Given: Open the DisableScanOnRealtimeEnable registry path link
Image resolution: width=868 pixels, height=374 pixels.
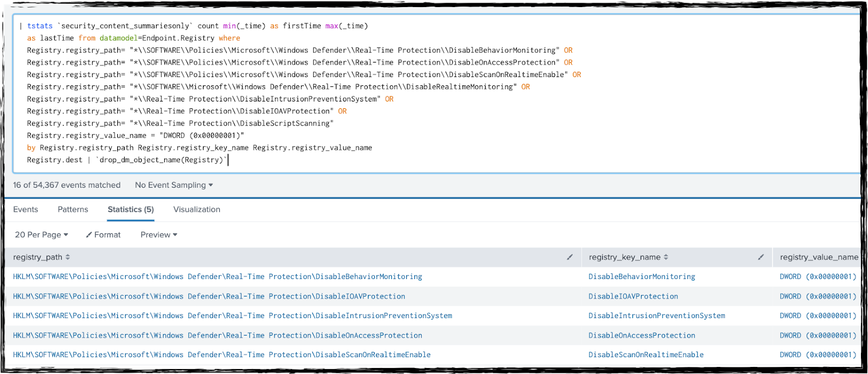Looking at the screenshot, I should click(221, 355).
